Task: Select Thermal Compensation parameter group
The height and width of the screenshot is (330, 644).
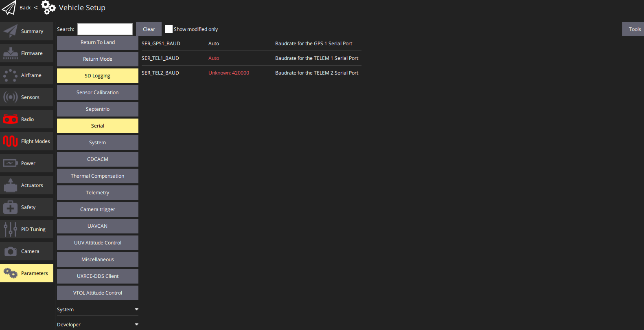Action: point(98,176)
